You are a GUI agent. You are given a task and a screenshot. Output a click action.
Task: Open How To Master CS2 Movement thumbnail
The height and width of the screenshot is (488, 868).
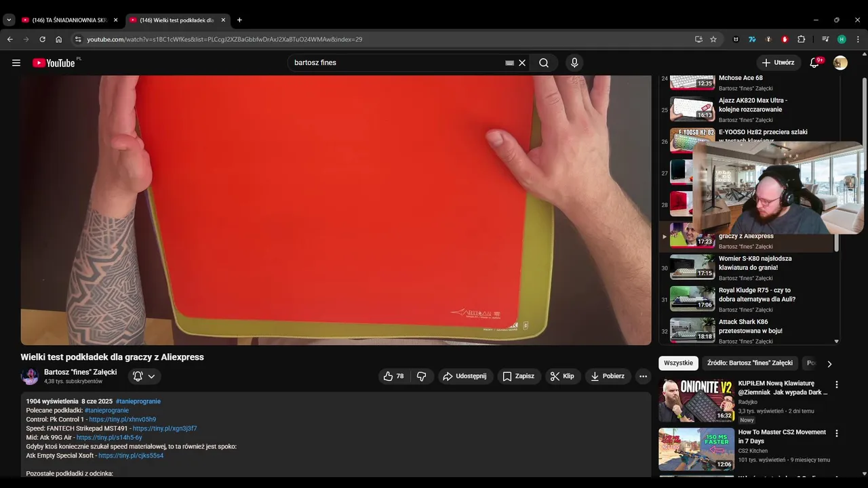(x=696, y=449)
